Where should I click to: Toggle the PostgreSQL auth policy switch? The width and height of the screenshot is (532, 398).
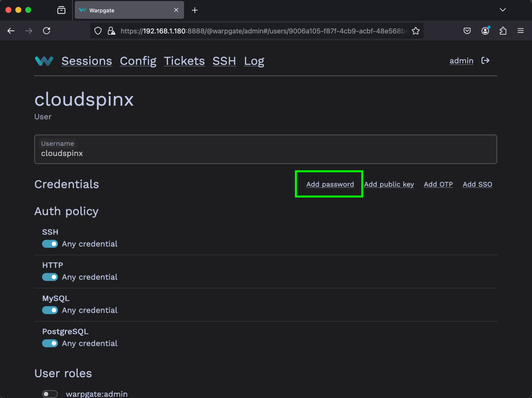(x=50, y=343)
